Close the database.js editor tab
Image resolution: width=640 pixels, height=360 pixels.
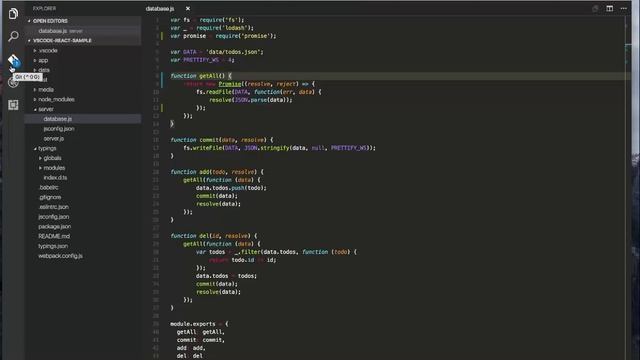click(188, 9)
